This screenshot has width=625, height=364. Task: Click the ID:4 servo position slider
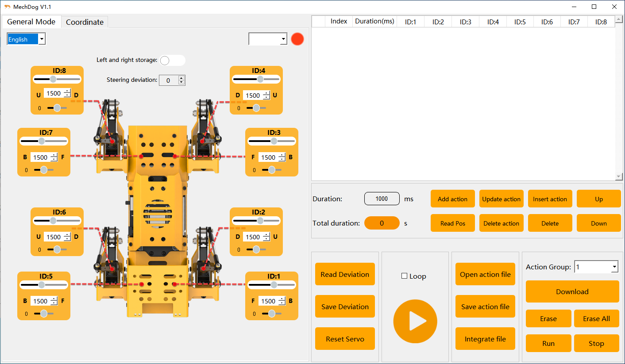click(x=256, y=79)
